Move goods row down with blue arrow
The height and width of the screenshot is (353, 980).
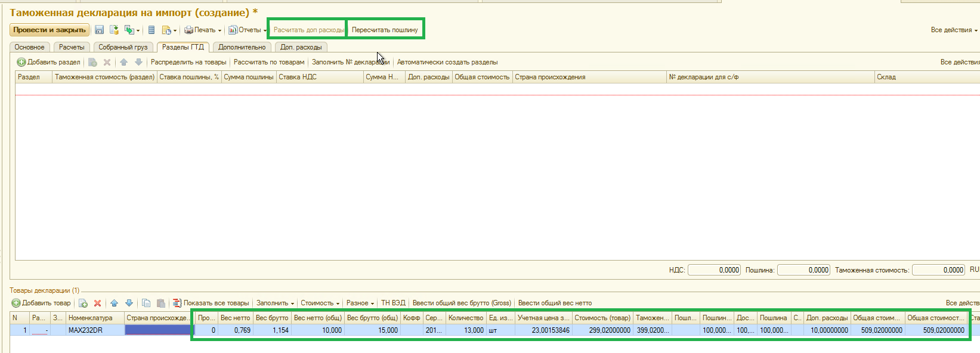(x=129, y=303)
